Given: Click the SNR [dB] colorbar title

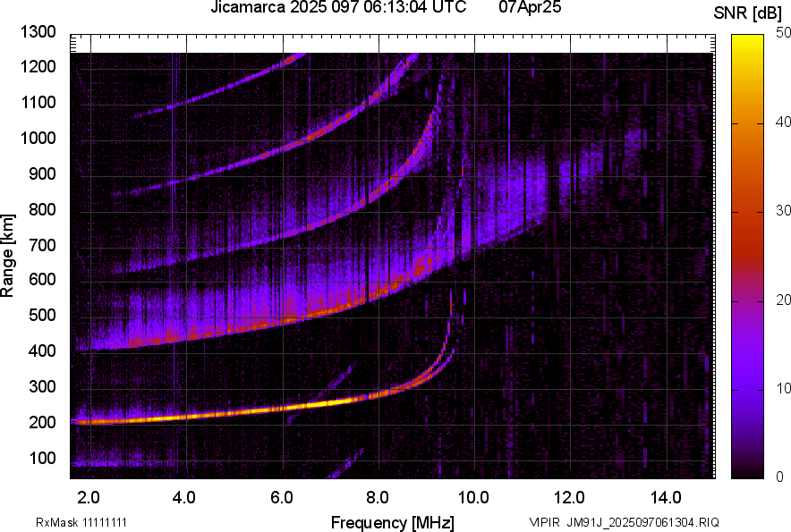Looking at the screenshot, I should click(747, 13).
